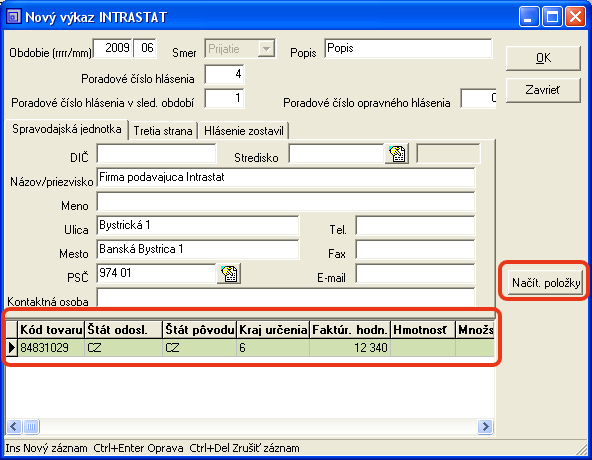The height and width of the screenshot is (460, 592).
Task: Click the Meno input field
Action: [286, 201]
